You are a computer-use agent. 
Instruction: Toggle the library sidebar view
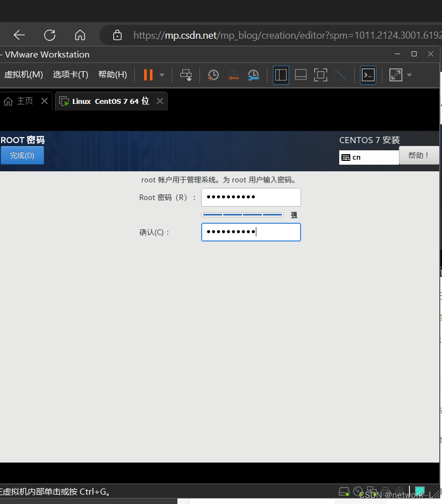pos(281,75)
